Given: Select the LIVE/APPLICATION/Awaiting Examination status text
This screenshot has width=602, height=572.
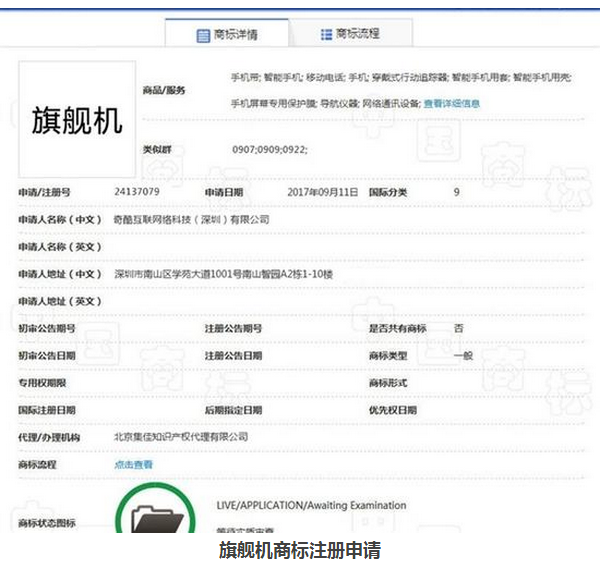Looking at the screenshot, I should (x=311, y=505).
